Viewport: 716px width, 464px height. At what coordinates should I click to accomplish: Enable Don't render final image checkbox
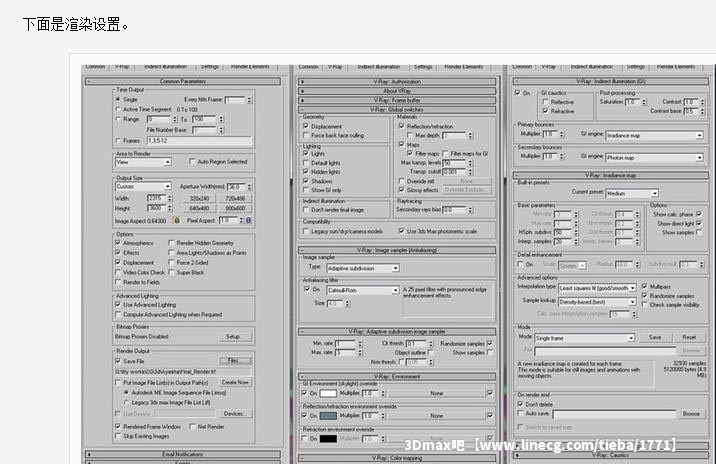[306, 210]
